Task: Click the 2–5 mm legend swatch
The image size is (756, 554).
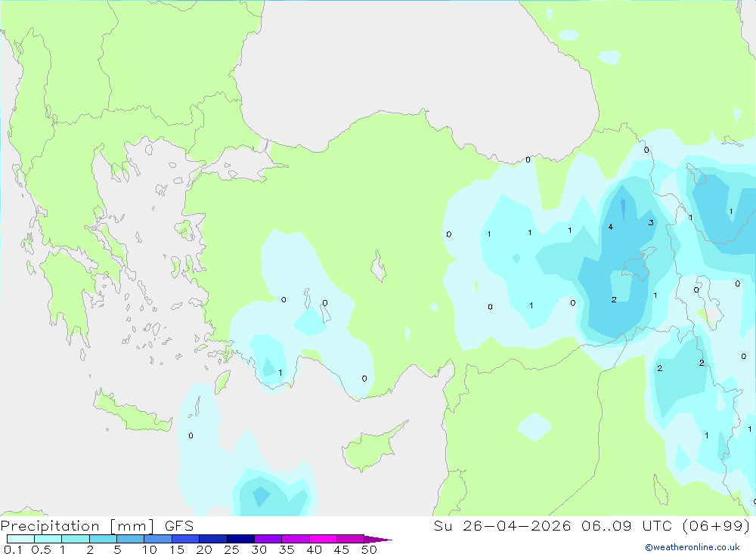Action: pyautogui.click(x=103, y=539)
